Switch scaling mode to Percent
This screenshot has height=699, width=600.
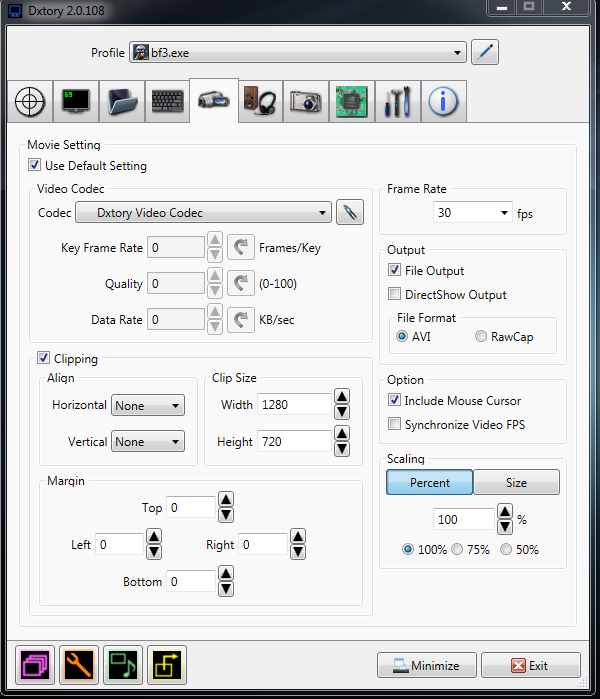(x=429, y=482)
